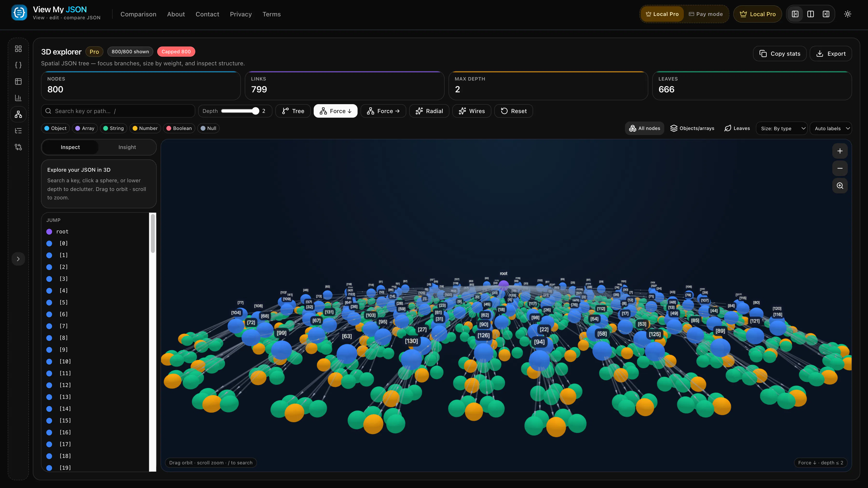Switch to the Insight tab
Screen dimensions: 868x488
pyautogui.click(x=127, y=147)
